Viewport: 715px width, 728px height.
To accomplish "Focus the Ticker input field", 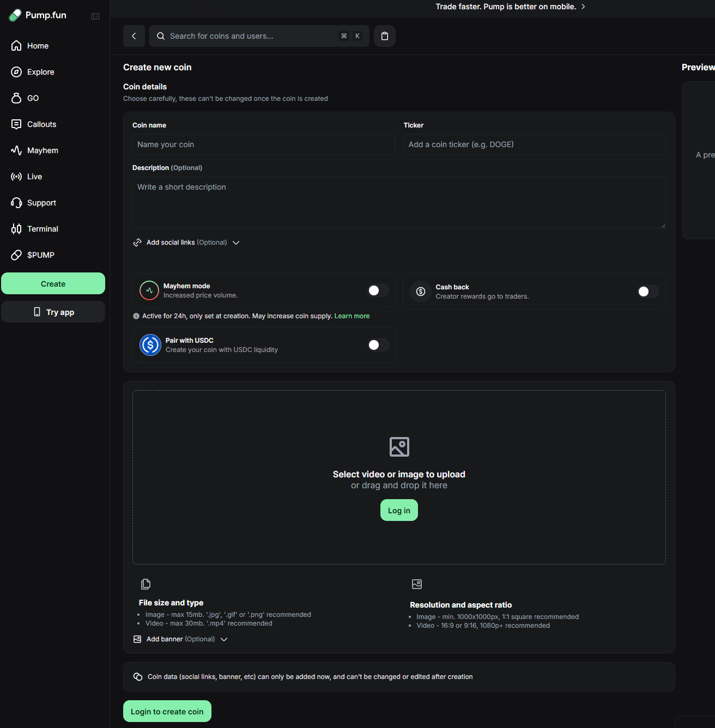I will click(535, 144).
